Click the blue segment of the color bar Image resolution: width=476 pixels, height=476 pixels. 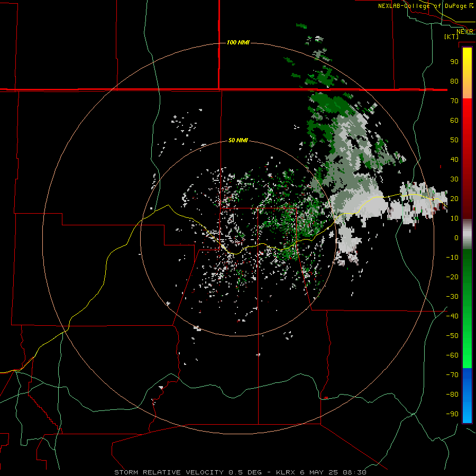(467, 396)
